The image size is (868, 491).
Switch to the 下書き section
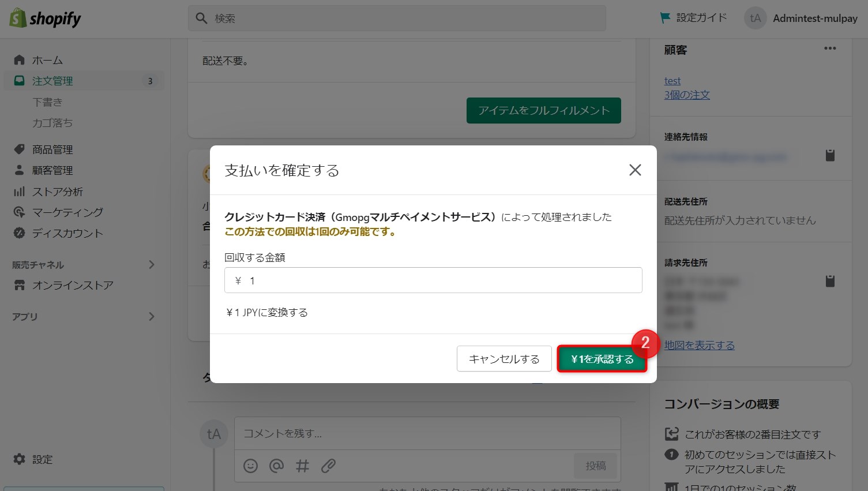(47, 102)
